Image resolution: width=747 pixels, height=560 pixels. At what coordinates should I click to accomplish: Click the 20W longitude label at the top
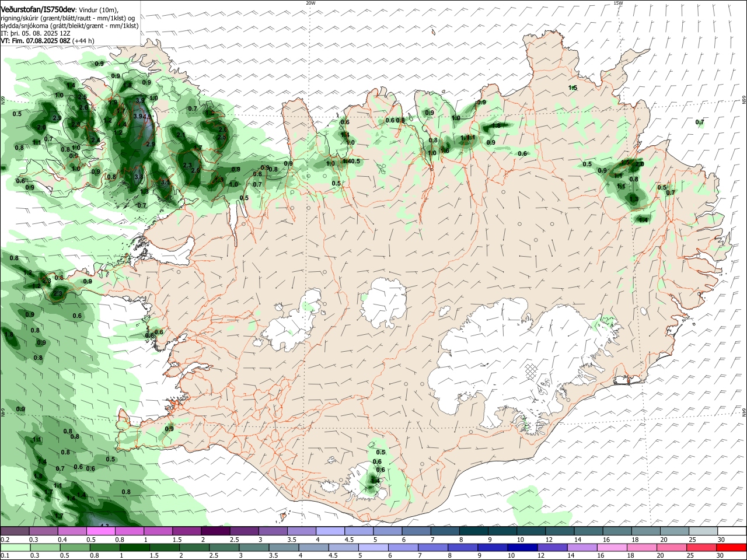[310, 3]
